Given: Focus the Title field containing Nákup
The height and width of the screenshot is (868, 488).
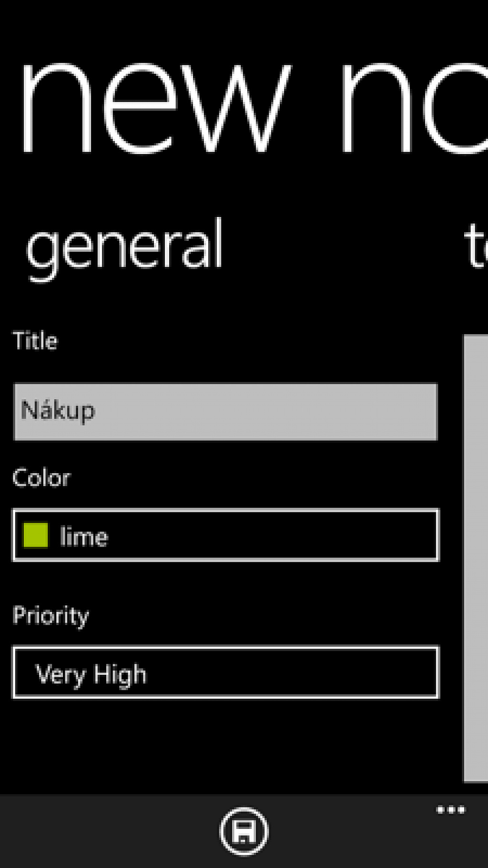Looking at the screenshot, I should pos(225,412).
